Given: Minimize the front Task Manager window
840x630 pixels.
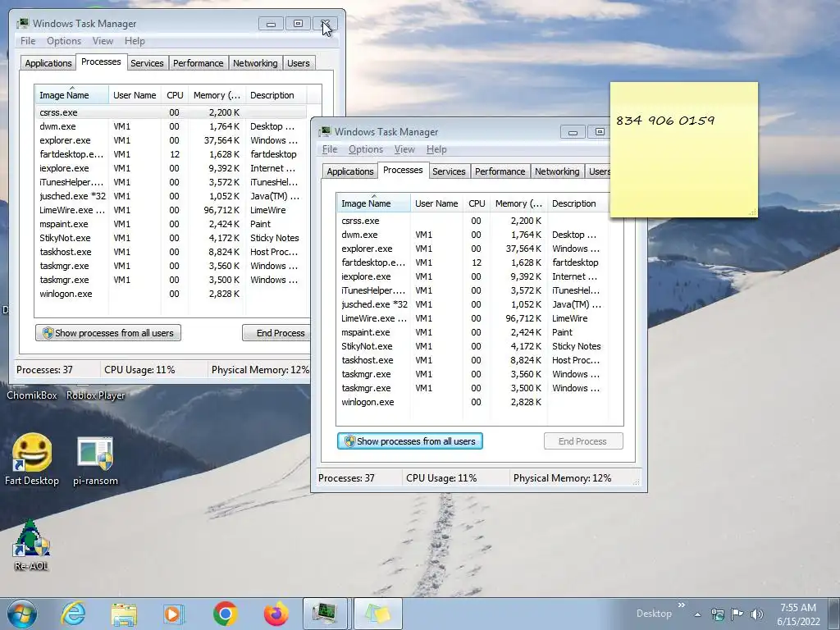Looking at the screenshot, I should pyautogui.click(x=573, y=132).
